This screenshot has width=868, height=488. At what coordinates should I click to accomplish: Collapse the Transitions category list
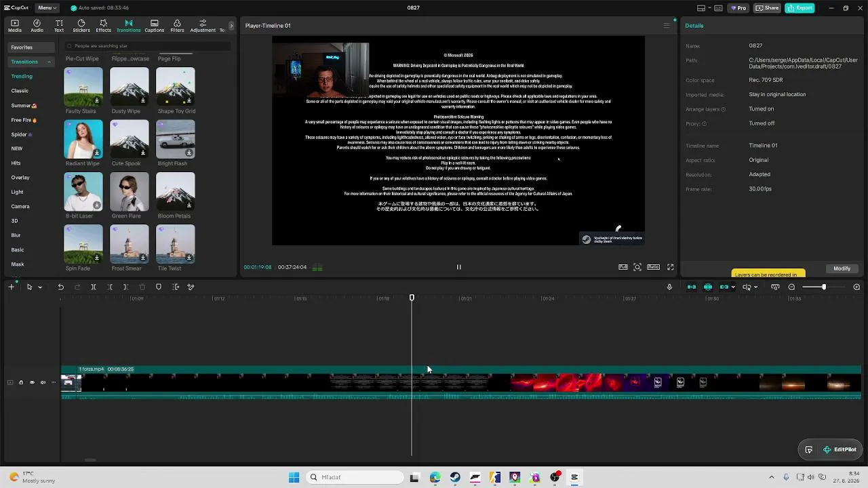click(x=49, y=62)
